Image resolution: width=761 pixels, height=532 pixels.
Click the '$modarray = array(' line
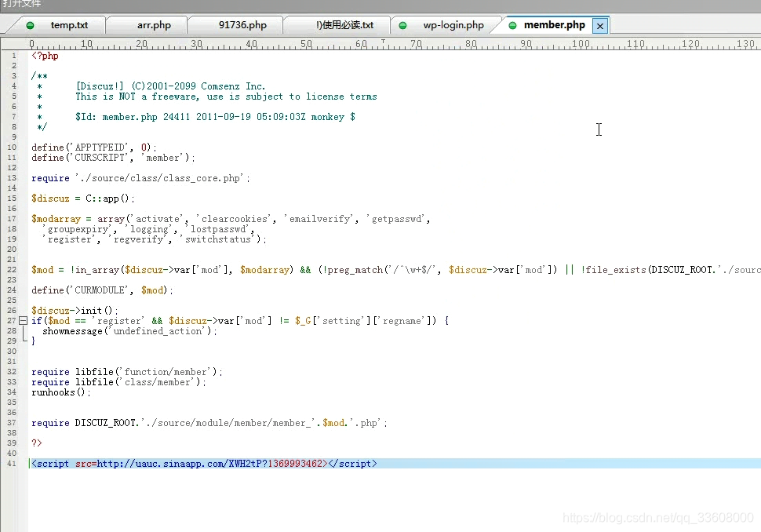[231, 219]
